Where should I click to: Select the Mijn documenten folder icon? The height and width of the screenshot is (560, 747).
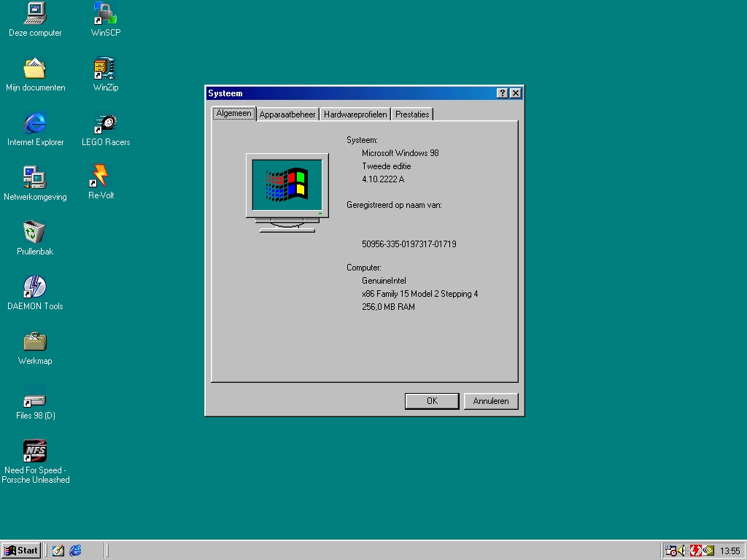[x=35, y=69]
